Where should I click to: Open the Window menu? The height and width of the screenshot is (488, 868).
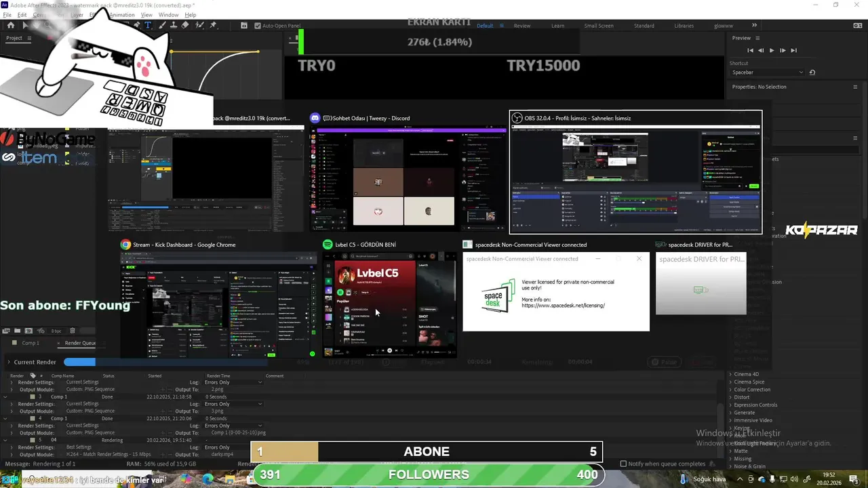coord(168,15)
